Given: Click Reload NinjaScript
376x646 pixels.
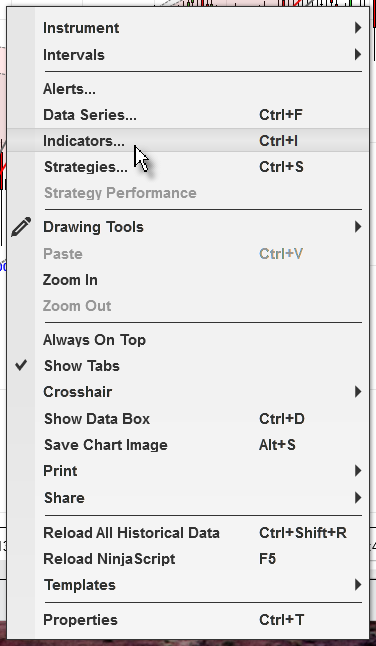Looking at the screenshot, I should pyautogui.click(x=188, y=559).
